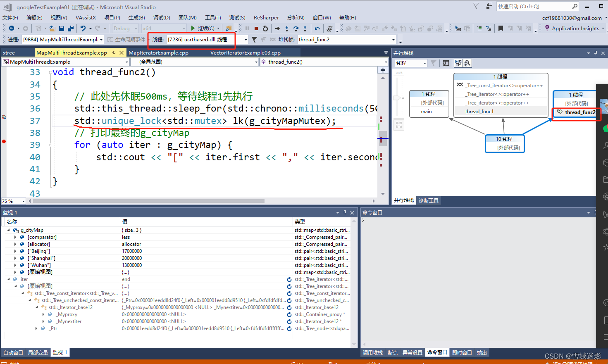608x364 pixels.
Task: Open the process dropdown [9884] MapMultiThreadExampl
Action: point(63,40)
